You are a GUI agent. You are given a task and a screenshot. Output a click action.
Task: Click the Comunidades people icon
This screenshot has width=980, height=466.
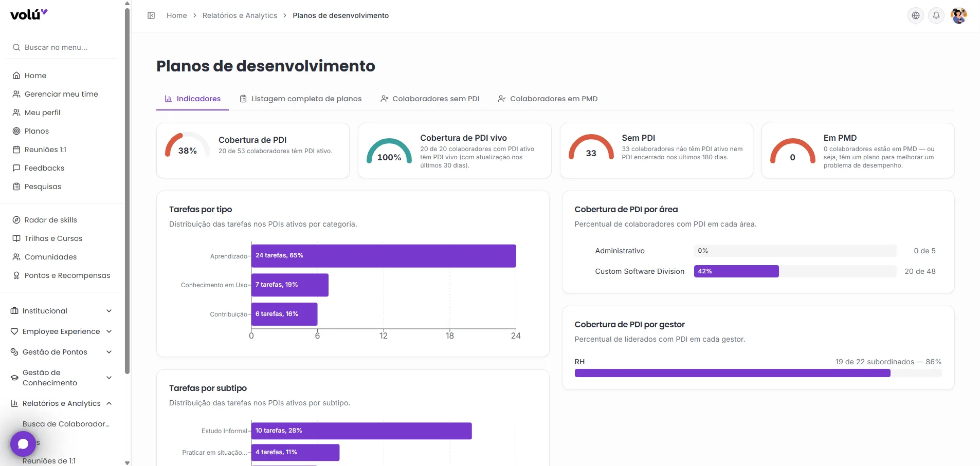pos(16,257)
